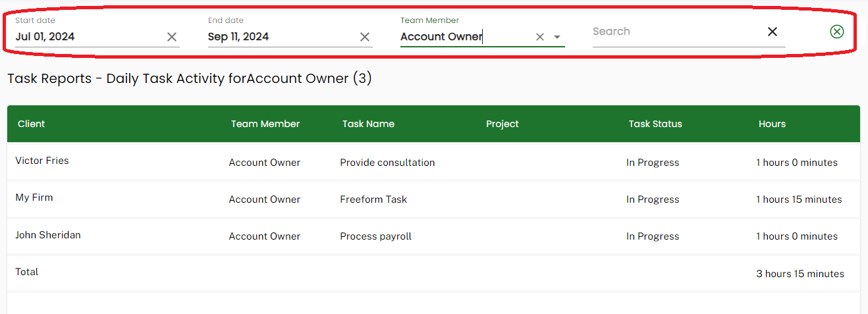
Task: Clear the End date value
Action: point(365,37)
